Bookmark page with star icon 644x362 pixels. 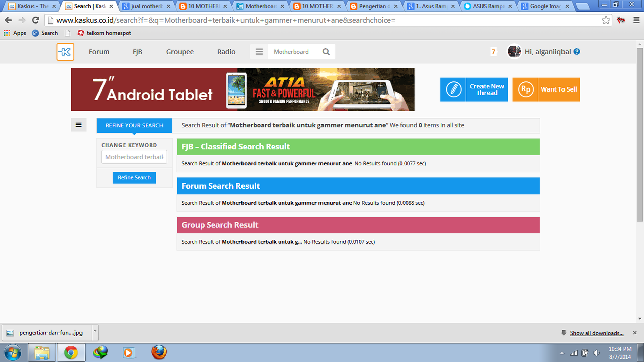pos(606,21)
